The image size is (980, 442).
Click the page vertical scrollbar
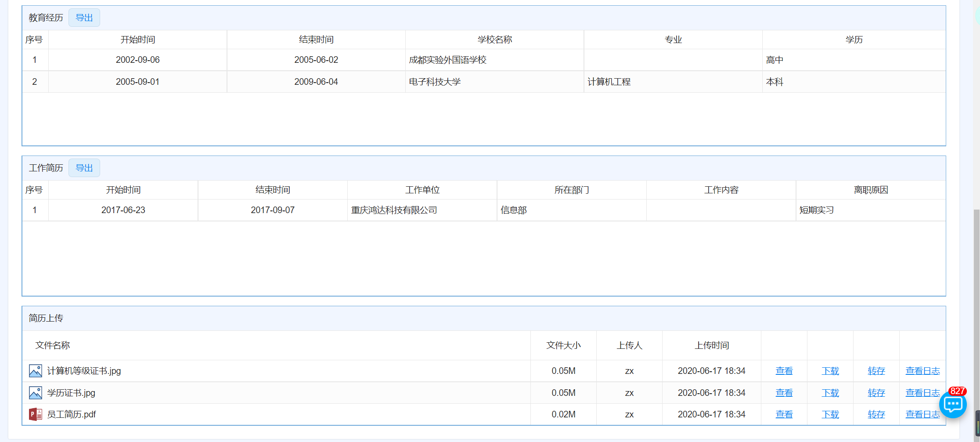click(x=976, y=308)
